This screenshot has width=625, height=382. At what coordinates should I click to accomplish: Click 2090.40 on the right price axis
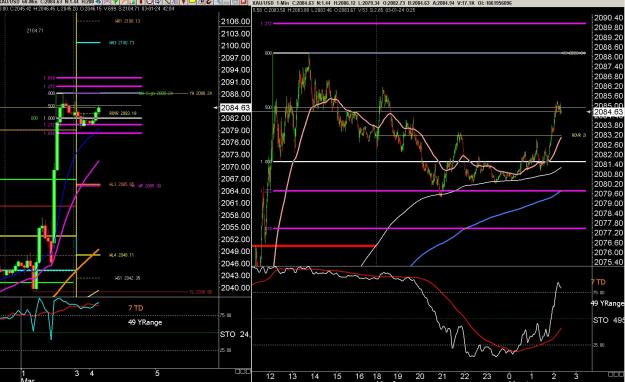pos(609,18)
